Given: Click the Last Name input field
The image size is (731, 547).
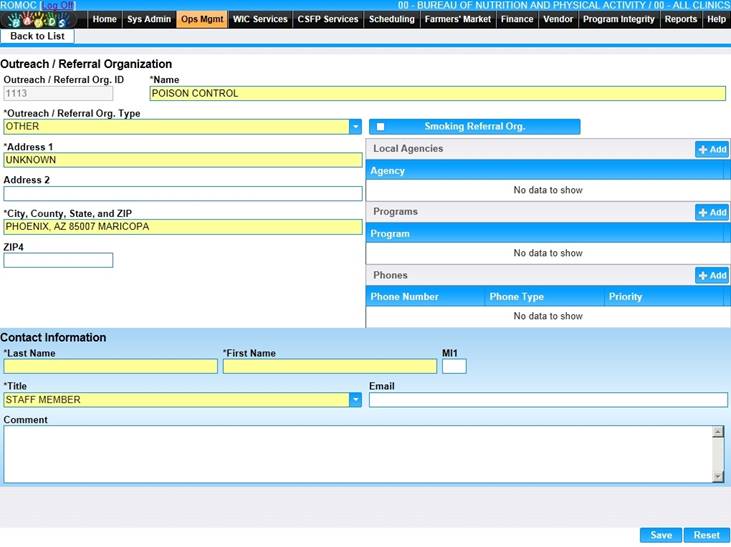Looking at the screenshot, I should click(110, 367).
